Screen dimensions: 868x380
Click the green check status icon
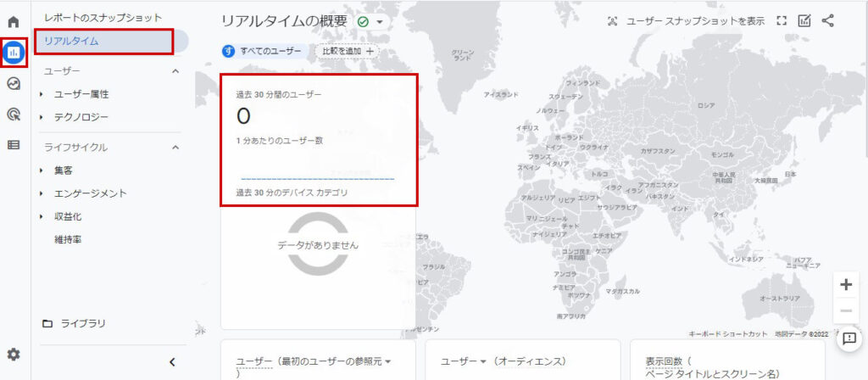click(363, 22)
